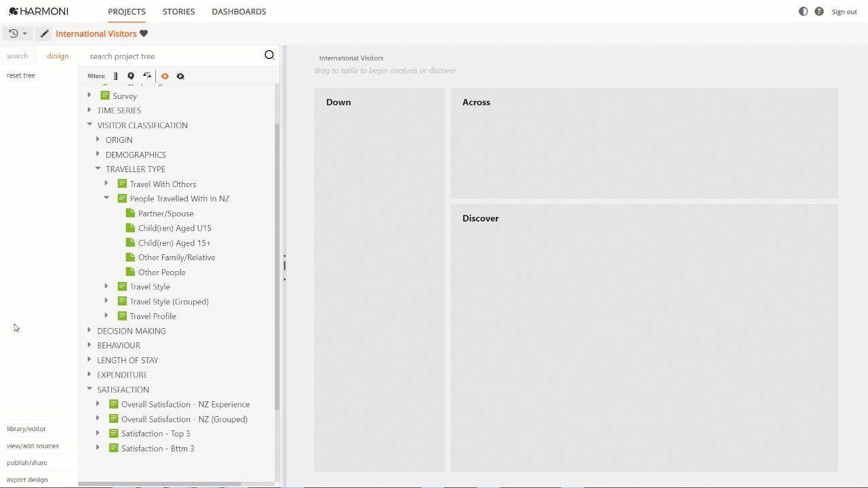Screen dimensions: 868x488
Task: Click Satisfaction - Bttm 3 icon
Action: [114, 448]
